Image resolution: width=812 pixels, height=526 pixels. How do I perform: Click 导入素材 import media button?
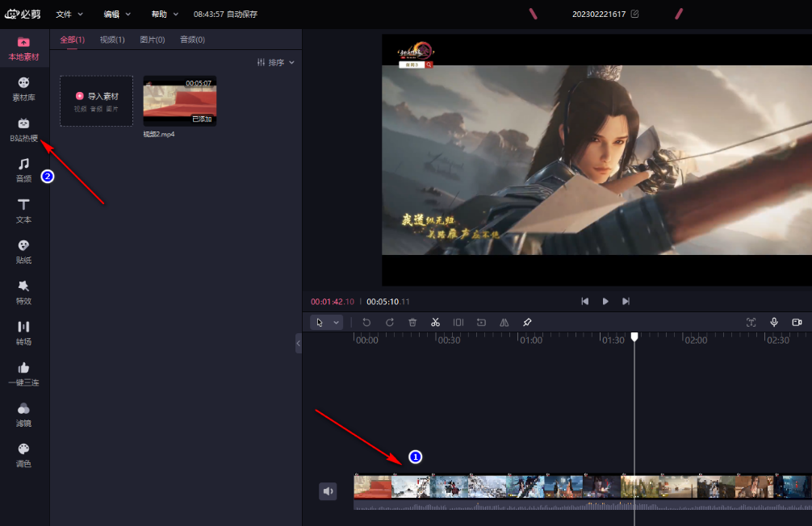pos(96,101)
